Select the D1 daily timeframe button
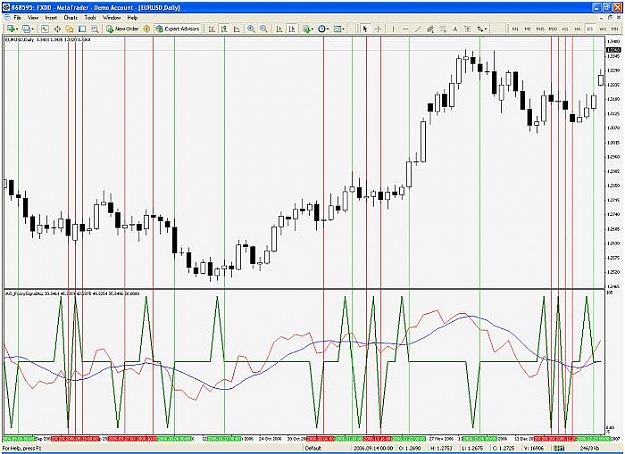The width and height of the screenshot is (625, 454). [x=590, y=29]
